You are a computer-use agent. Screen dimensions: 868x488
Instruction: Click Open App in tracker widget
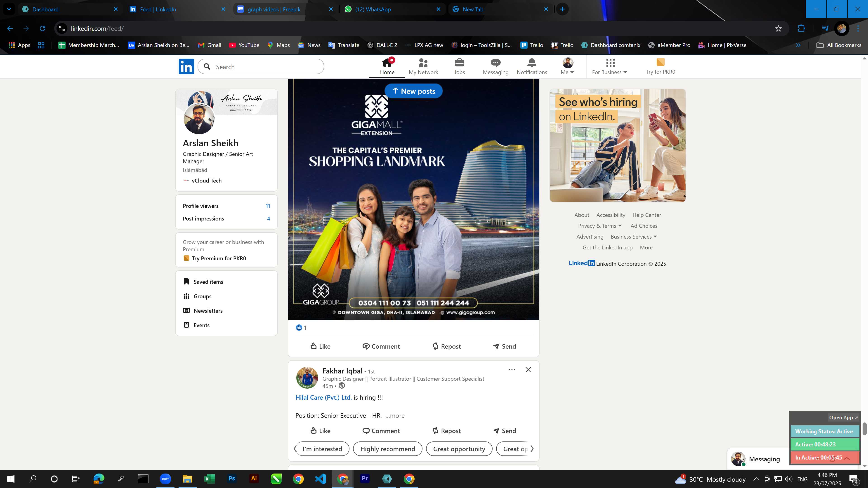(843, 418)
